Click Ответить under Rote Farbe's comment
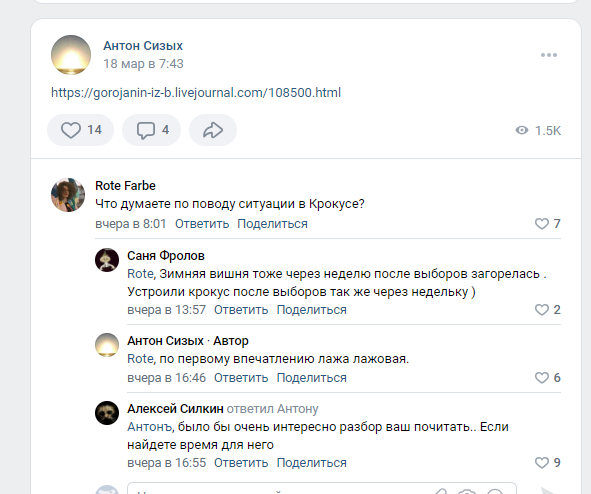 (202, 224)
